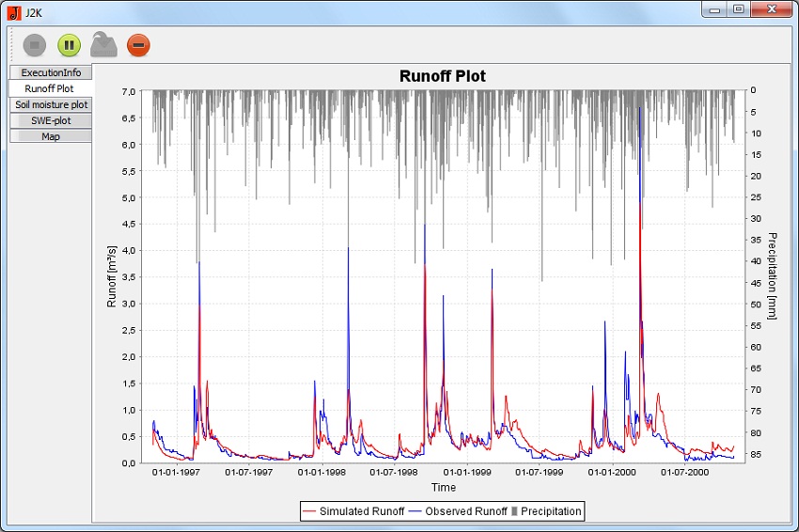Switch to Soil moisture plot tab
This screenshot has width=799, height=532.
[51, 104]
